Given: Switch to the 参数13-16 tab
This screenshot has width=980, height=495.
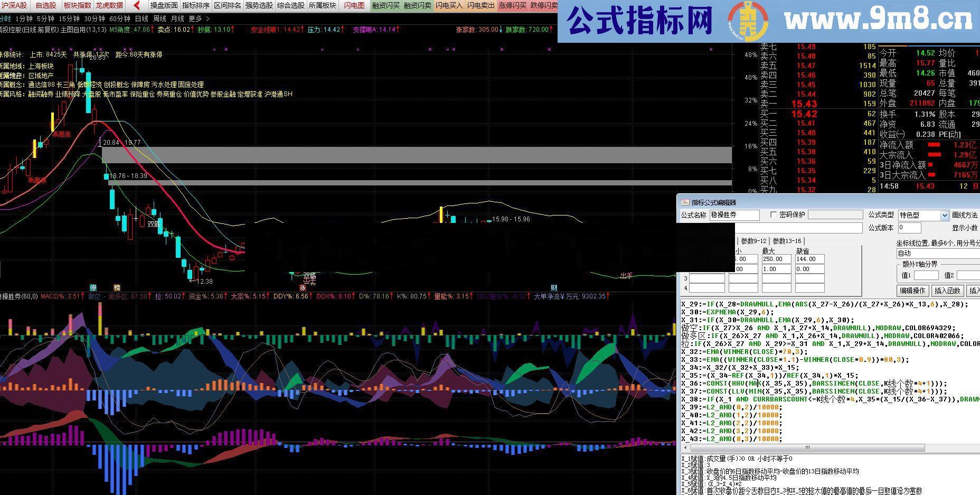Looking at the screenshot, I should [x=787, y=241].
